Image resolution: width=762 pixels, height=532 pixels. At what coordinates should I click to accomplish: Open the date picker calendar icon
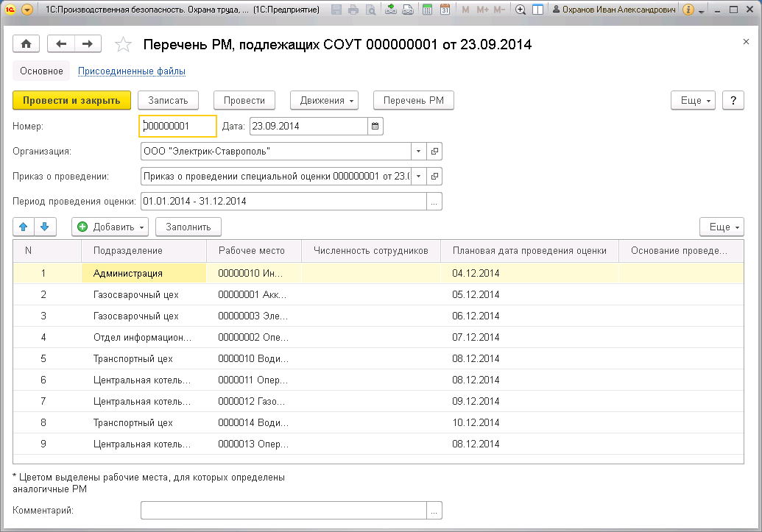[x=375, y=127]
